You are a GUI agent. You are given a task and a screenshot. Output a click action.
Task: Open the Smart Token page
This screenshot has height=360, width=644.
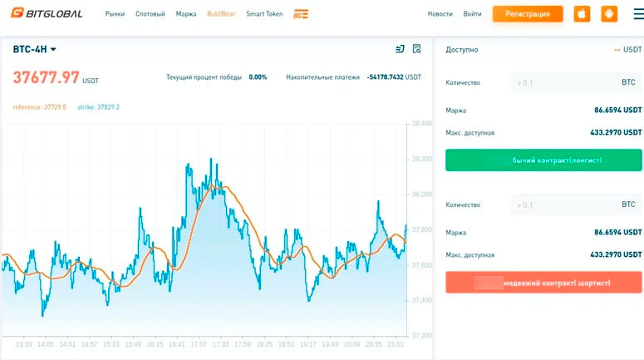click(264, 14)
